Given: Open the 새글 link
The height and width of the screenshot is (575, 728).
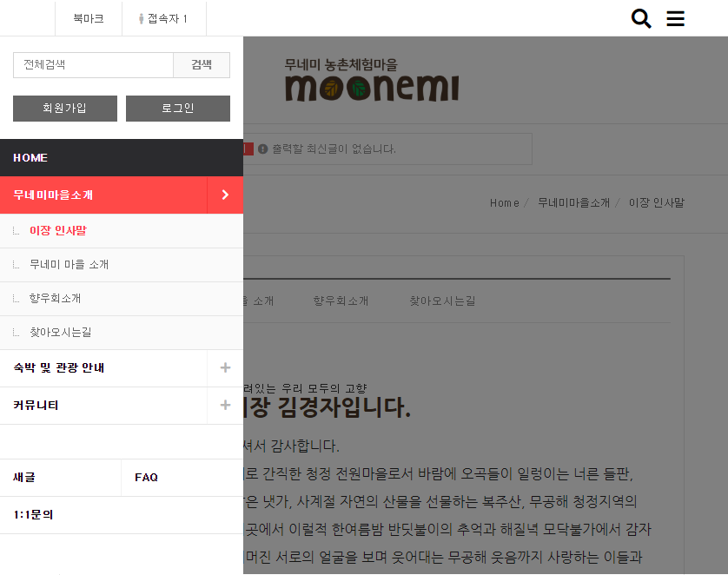Looking at the screenshot, I should pyautogui.click(x=24, y=478).
